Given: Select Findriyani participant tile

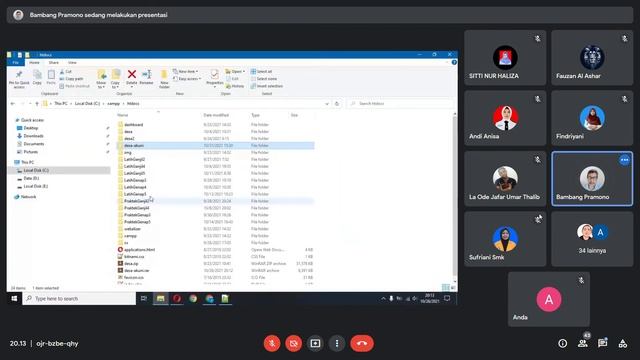Looking at the screenshot, I should pos(592,118).
